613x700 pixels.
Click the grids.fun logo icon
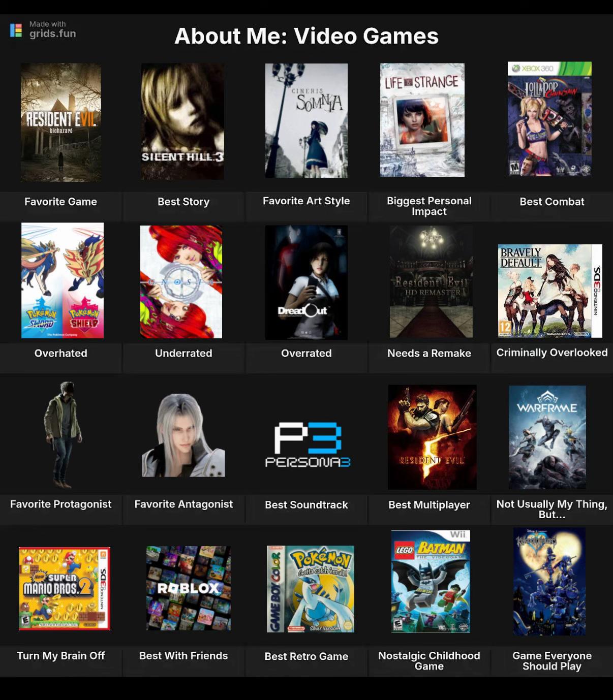16,30
